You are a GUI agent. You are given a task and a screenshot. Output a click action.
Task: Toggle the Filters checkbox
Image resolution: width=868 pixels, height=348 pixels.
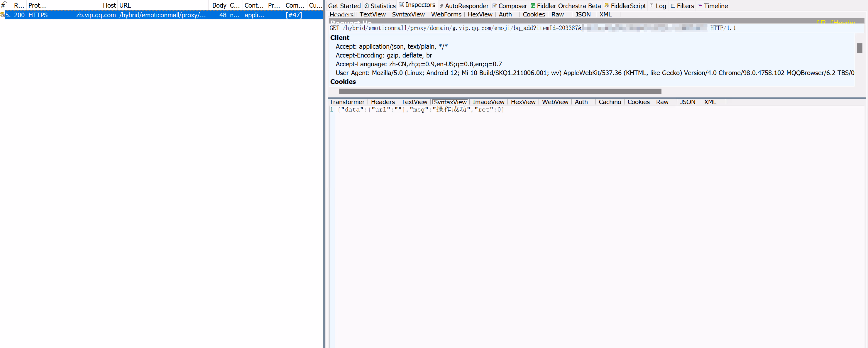coord(673,6)
